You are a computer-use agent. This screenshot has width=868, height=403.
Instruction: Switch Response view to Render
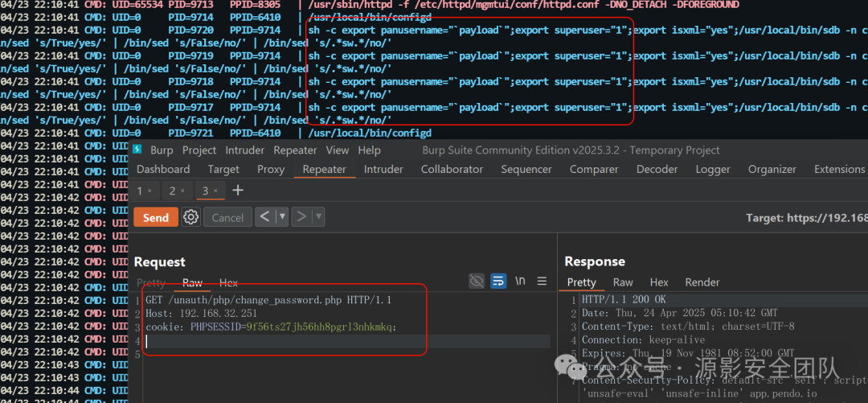click(x=702, y=282)
